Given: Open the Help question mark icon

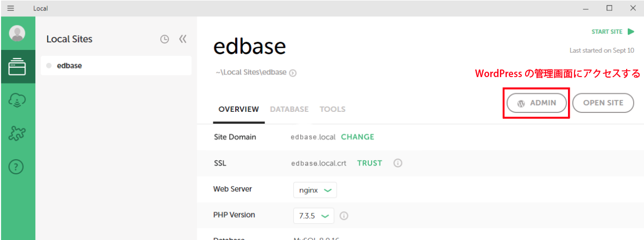Looking at the screenshot, I should point(16,167).
